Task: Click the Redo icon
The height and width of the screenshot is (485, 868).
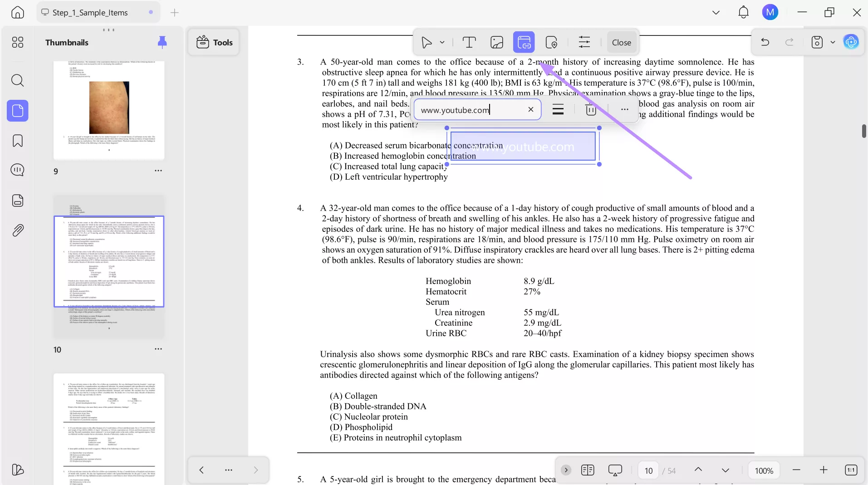Action: (x=790, y=42)
